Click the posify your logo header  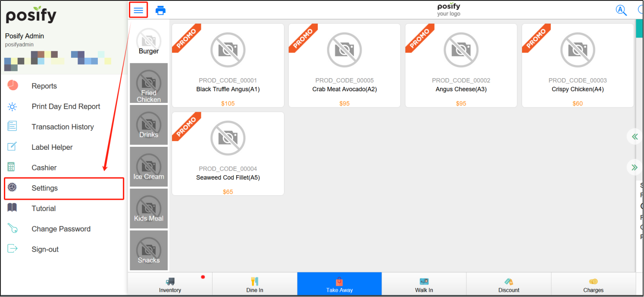(x=449, y=10)
